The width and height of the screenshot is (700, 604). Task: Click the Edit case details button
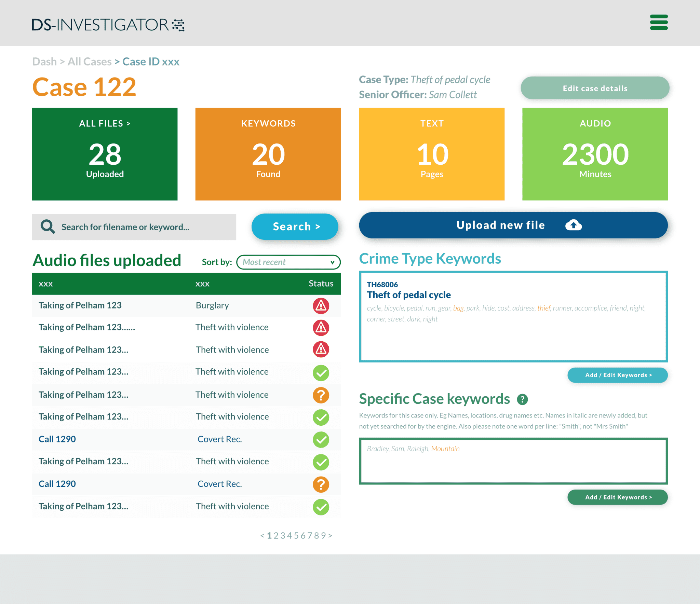[595, 88]
